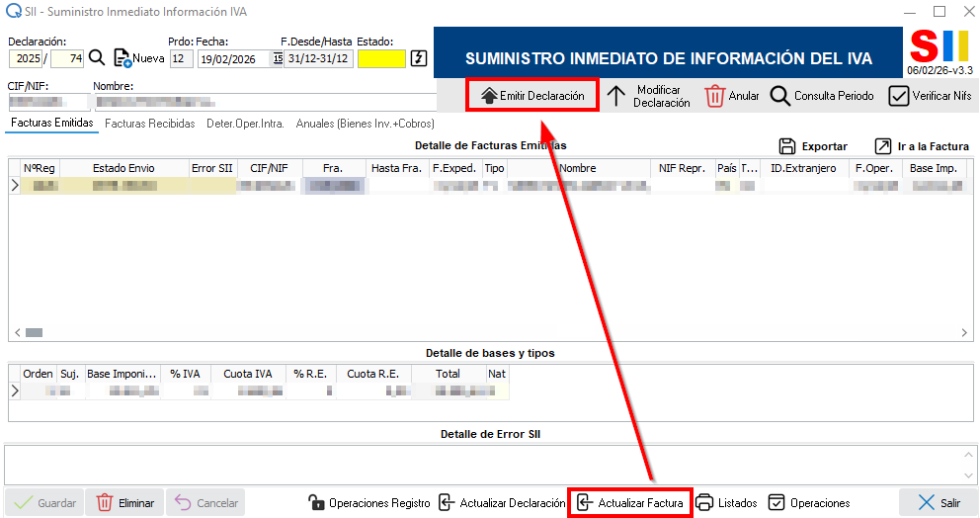Open Anuales (Bienes Inv.+Cobros) tab
980x518 pixels.
tap(365, 124)
